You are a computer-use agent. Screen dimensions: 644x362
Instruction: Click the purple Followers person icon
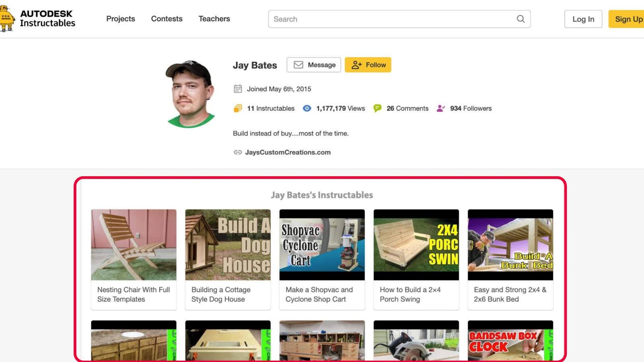click(441, 108)
